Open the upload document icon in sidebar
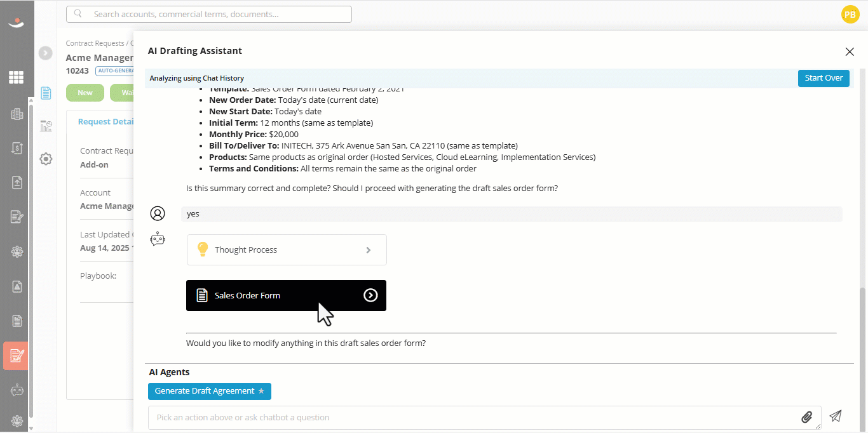This screenshot has height=433, width=868. [17, 182]
